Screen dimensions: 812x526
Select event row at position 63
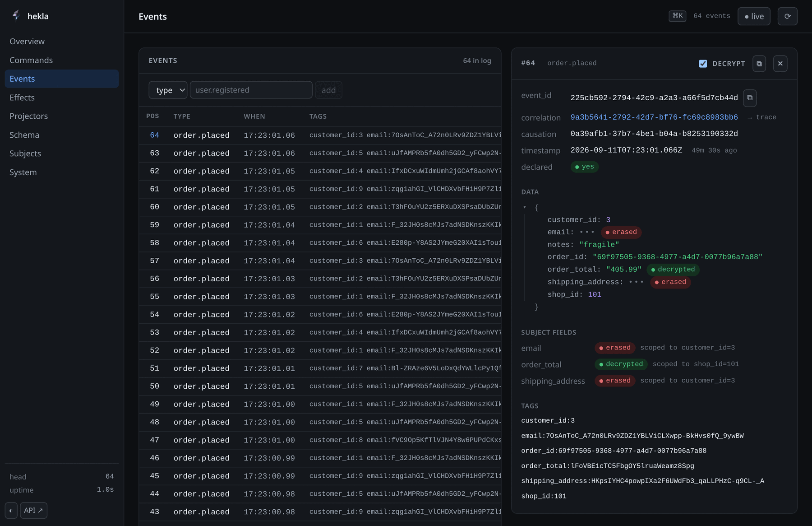point(320,154)
